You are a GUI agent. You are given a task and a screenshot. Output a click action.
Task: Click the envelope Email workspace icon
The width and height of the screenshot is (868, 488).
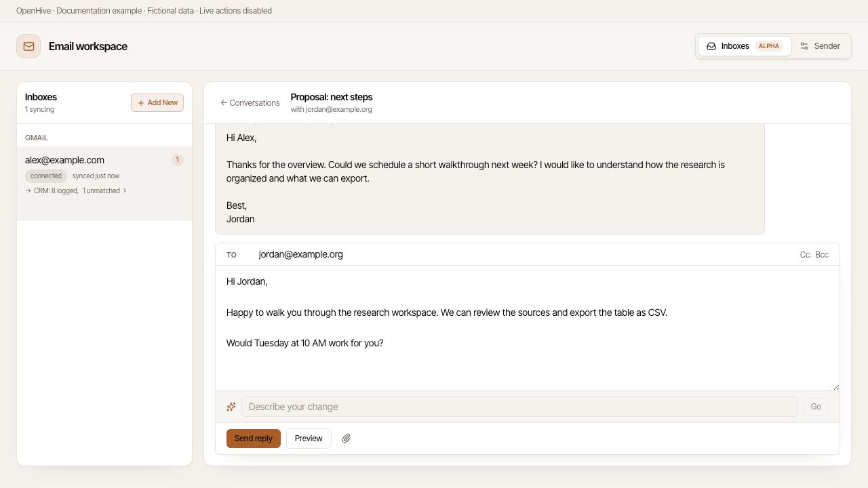pos(28,46)
